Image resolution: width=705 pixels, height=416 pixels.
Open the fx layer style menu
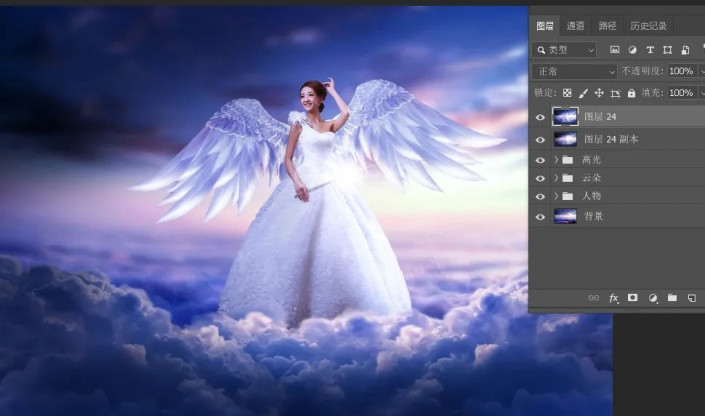click(x=613, y=298)
